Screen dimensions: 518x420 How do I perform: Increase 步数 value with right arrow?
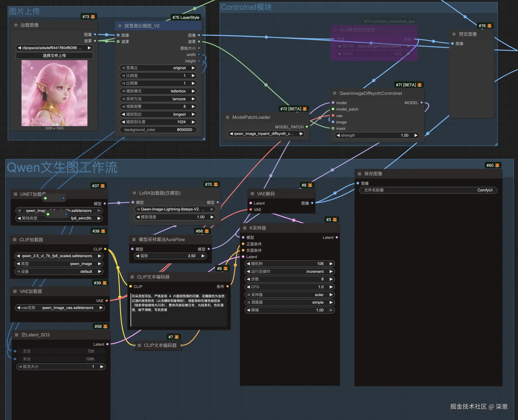point(331,279)
